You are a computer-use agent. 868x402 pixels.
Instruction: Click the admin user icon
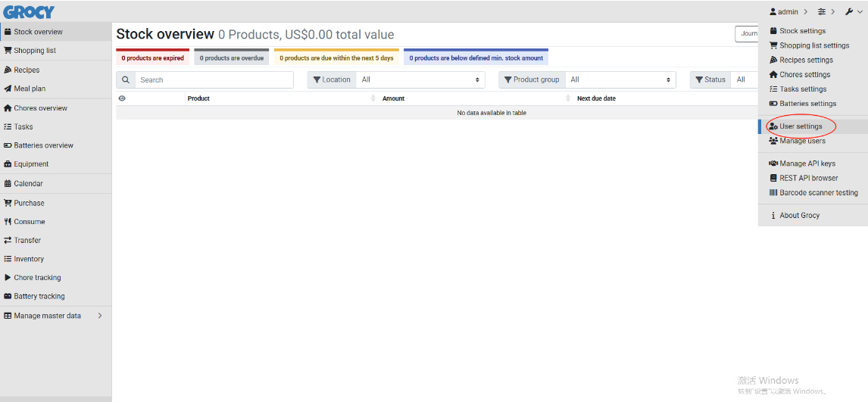click(x=773, y=11)
